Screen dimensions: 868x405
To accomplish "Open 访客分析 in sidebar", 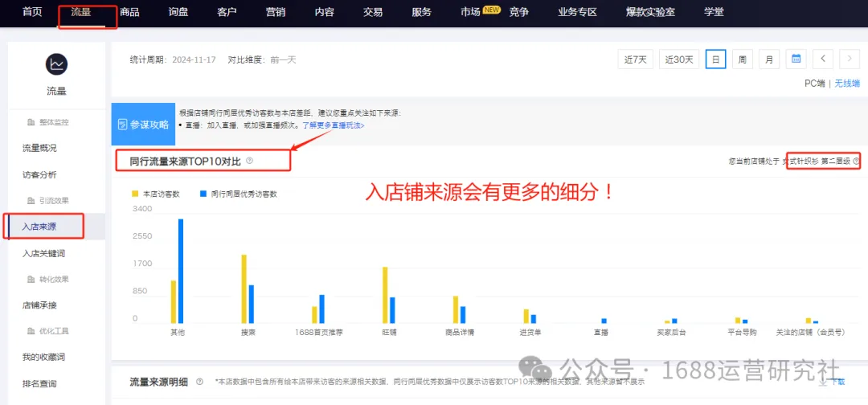I will tap(39, 175).
